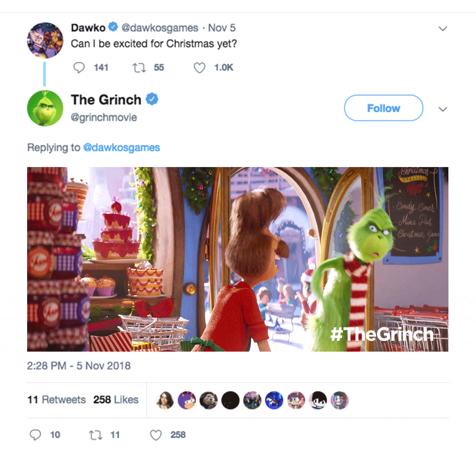Click reply icon on Dawko's tweet

coord(79,68)
